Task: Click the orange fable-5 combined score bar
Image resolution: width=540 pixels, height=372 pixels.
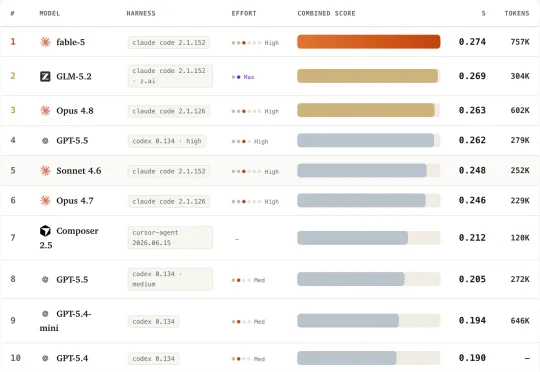Action: coord(368,42)
